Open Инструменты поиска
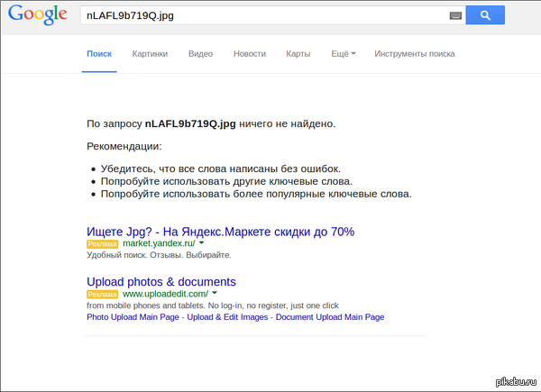The width and height of the screenshot is (541, 392). [x=415, y=54]
